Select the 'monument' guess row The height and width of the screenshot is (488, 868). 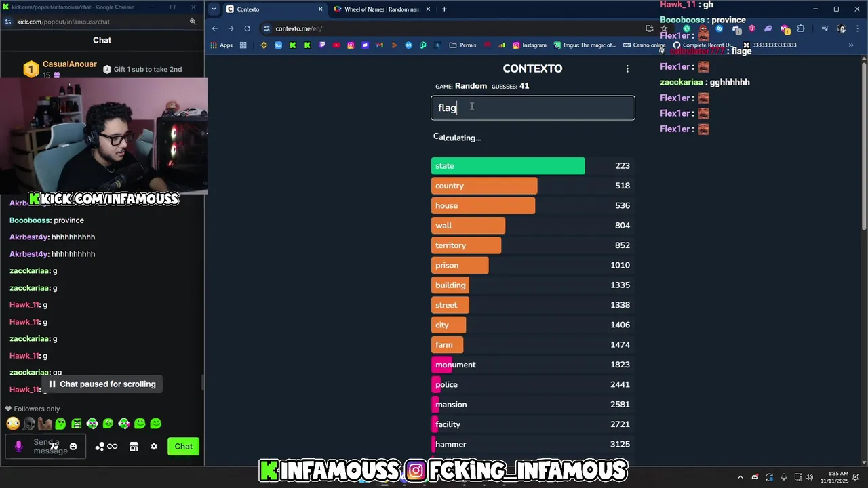point(532,365)
